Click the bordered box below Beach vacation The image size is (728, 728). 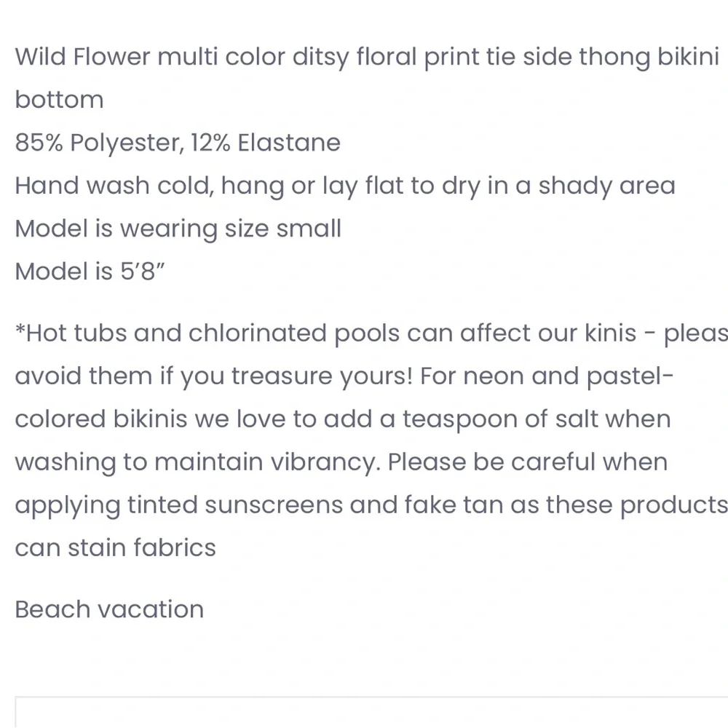(371, 712)
